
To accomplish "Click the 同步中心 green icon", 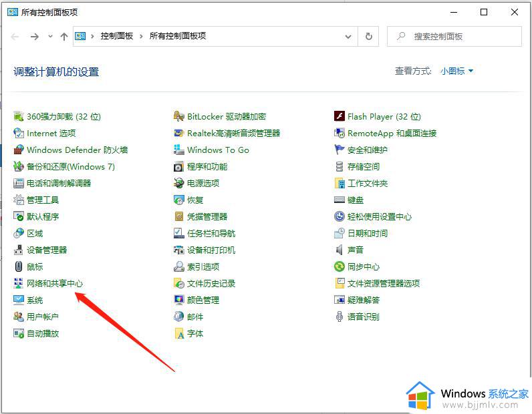I will 340,266.
